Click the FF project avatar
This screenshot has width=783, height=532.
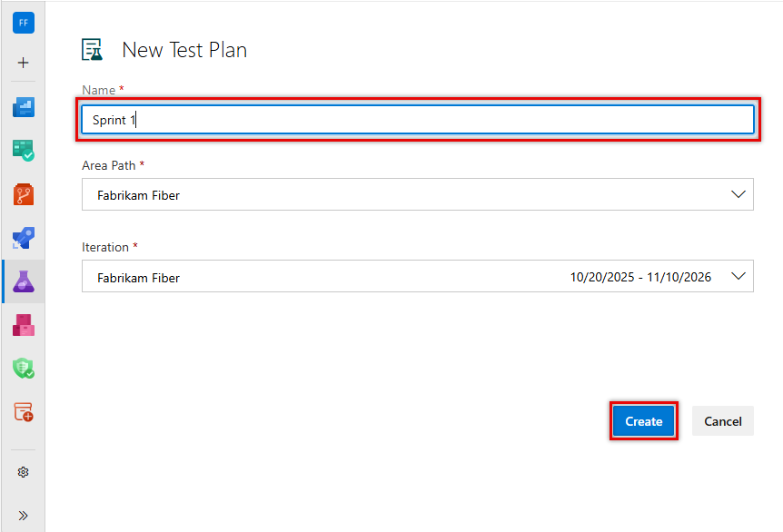click(x=23, y=22)
